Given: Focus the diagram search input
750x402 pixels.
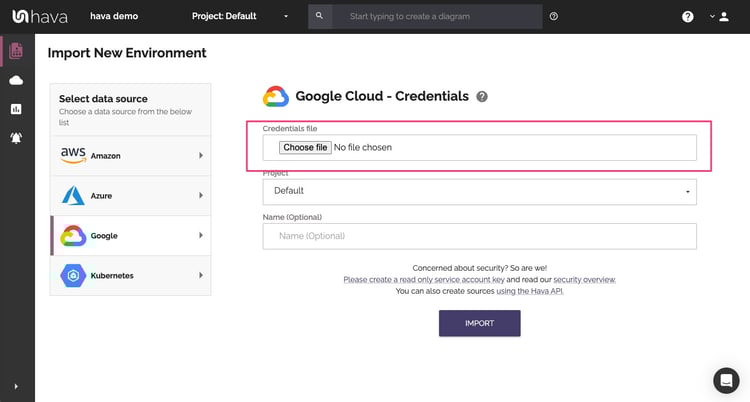Looking at the screenshot, I should coord(437,16).
